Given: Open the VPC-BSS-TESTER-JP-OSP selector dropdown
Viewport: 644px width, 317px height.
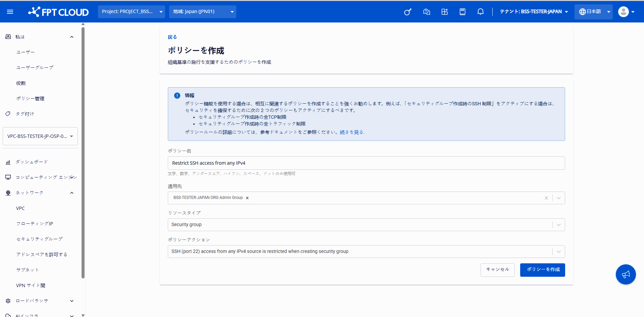Looking at the screenshot, I should (40, 136).
